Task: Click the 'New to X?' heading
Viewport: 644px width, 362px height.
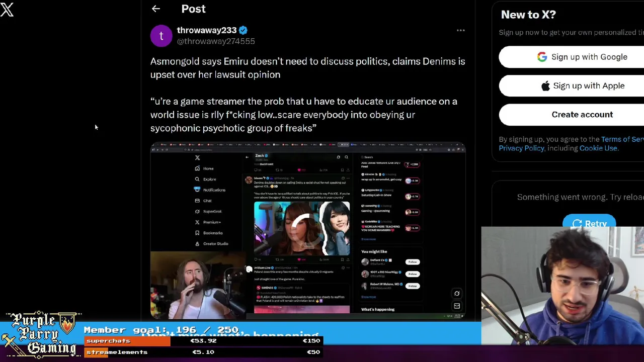Action: point(528,15)
